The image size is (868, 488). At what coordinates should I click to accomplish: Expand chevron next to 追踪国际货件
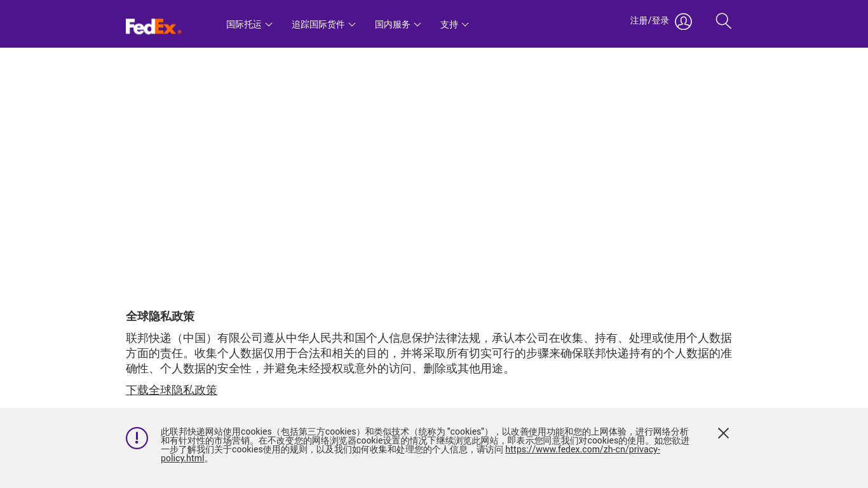click(352, 25)
